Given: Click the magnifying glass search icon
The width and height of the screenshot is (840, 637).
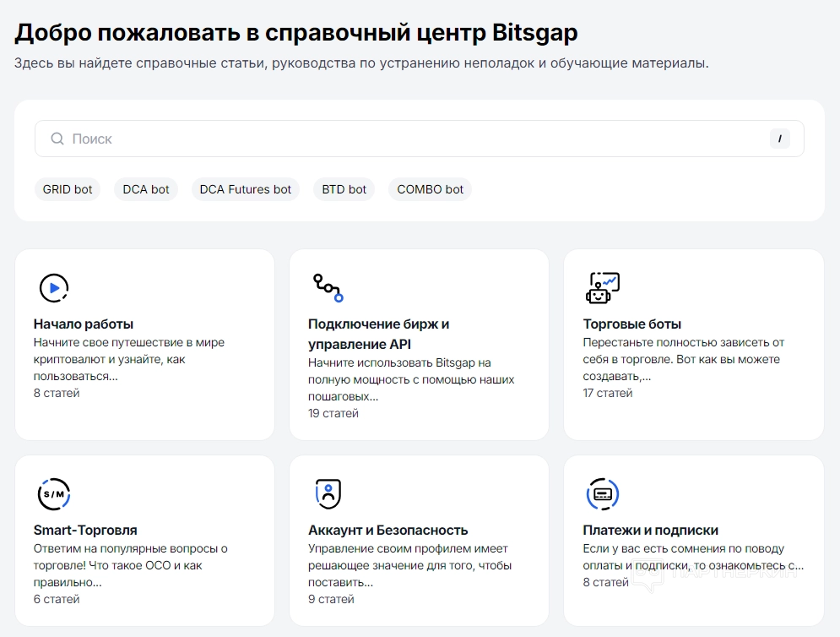Looking at the screenshot, I should pyautogui.click(x=57, y=139).
